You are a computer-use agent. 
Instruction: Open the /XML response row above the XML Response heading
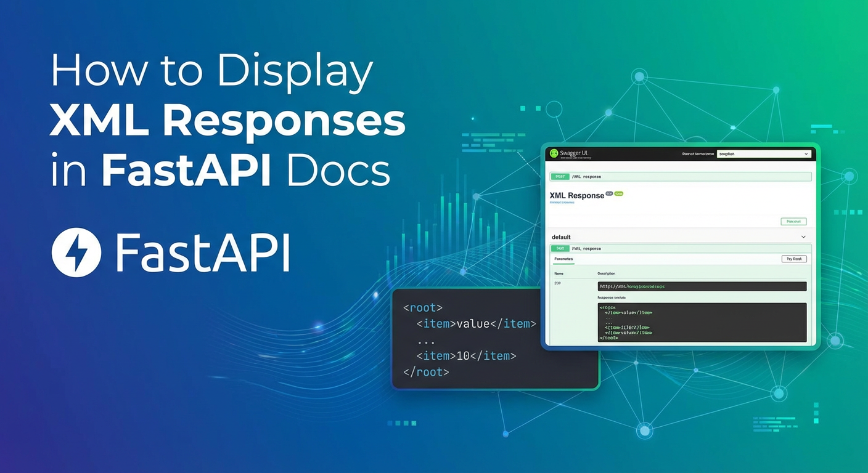(x=681, y=177)
